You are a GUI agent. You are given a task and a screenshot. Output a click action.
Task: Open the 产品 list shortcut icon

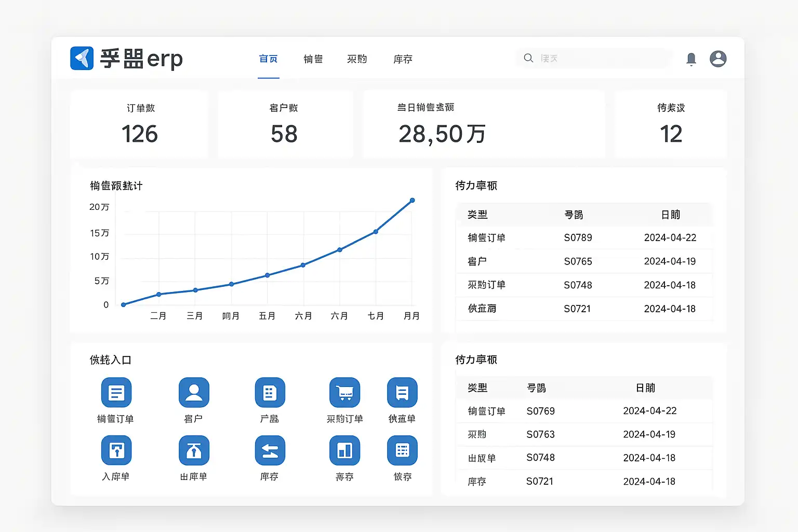coord(270,393)
